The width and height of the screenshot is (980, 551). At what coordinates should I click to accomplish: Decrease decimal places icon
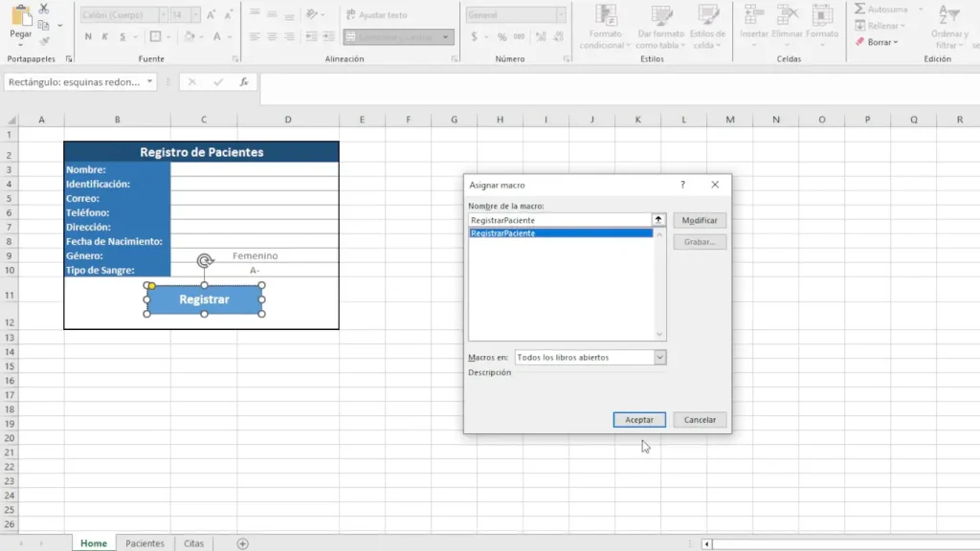coord(558,37)
